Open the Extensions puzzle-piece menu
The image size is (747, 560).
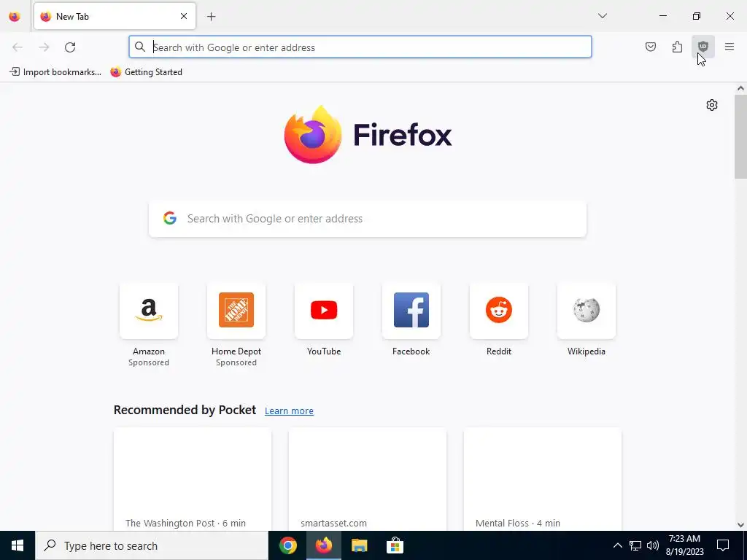pos(677,47)
